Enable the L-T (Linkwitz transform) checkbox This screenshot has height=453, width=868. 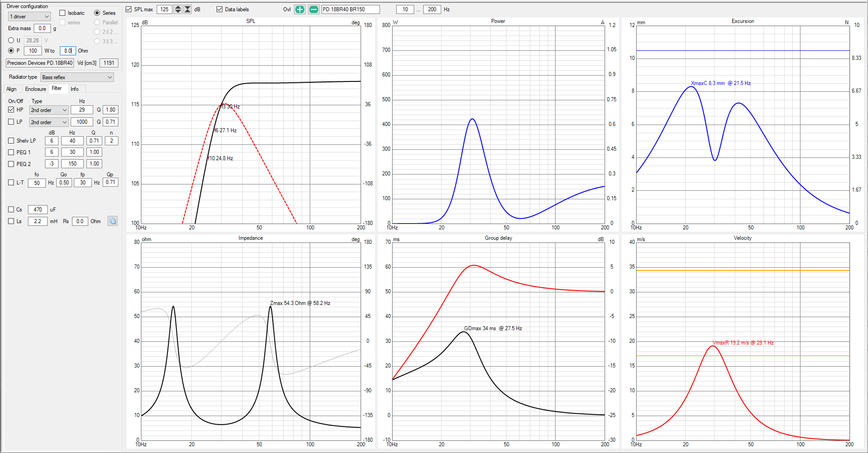click(x=11, y=183)
